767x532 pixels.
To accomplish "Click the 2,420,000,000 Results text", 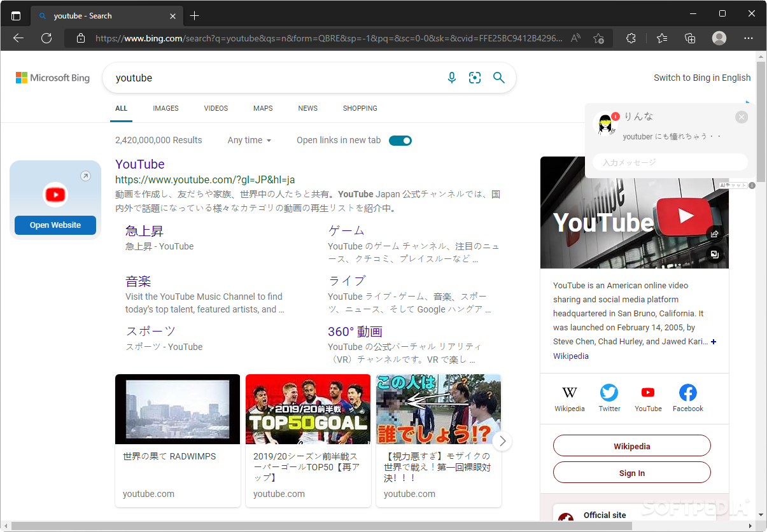I will point(158,140).
